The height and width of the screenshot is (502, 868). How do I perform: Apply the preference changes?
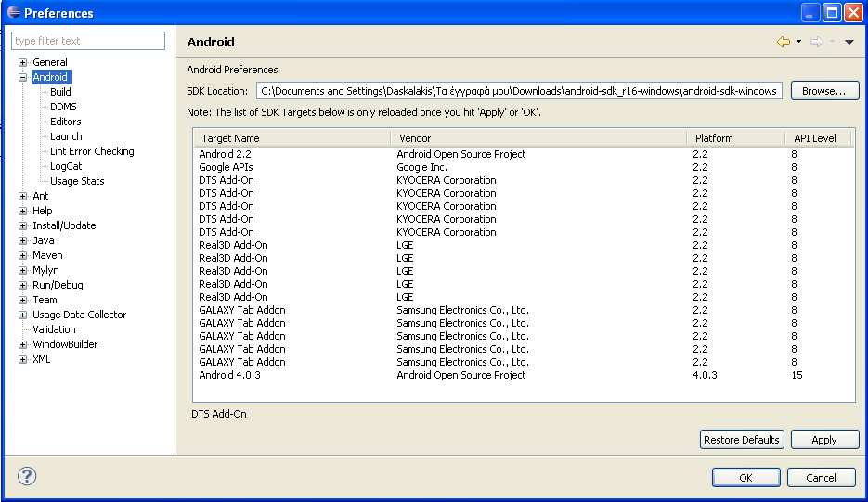coord(824,440)
